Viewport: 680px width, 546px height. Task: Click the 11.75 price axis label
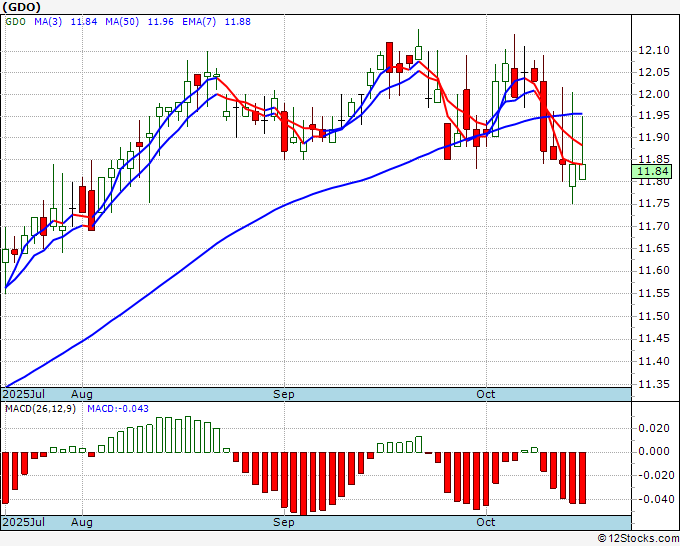pos(654,204)
